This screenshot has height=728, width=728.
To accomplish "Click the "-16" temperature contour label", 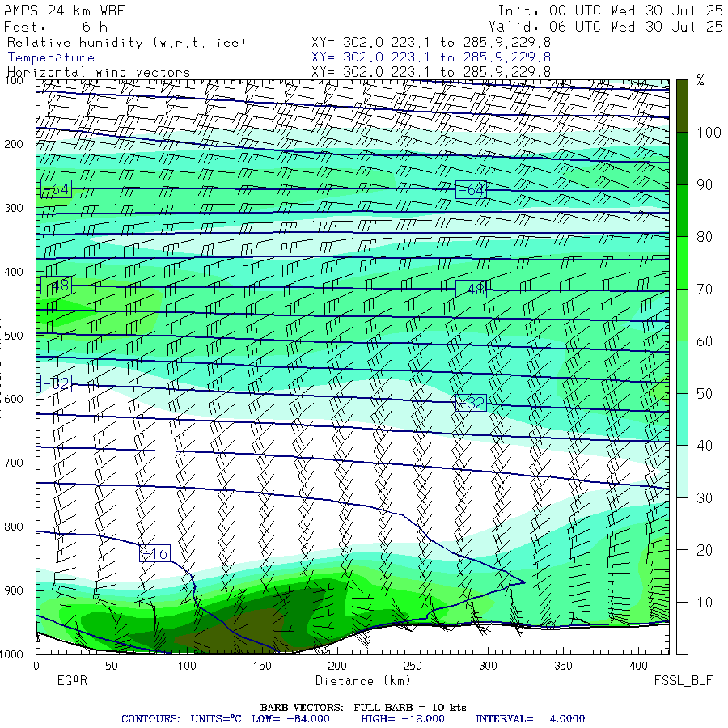I will [x=154, y=553].
